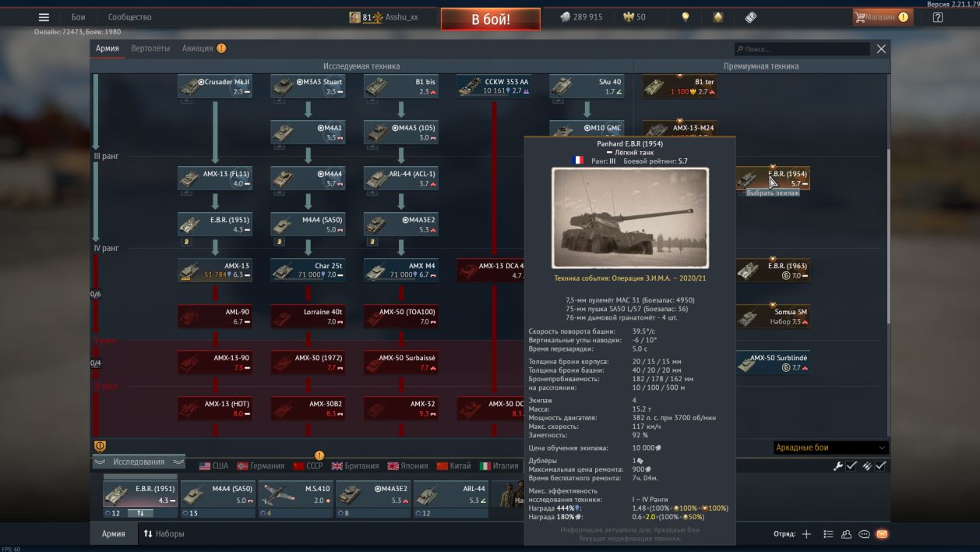980x552 pixels.
Task: Select the CCKW 353 AA vehicle card
Action: click(x=494, y=86)
